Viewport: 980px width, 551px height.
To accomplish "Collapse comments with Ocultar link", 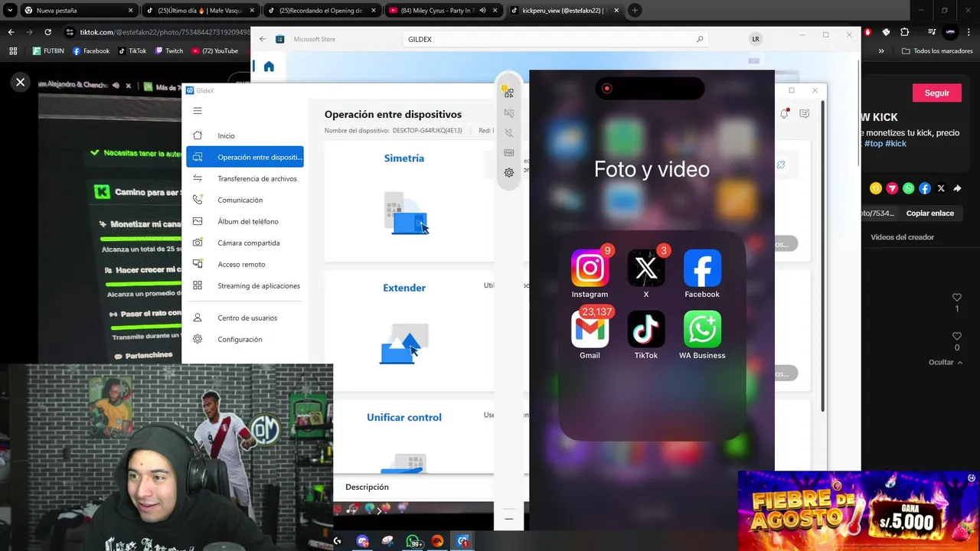I will pos(946,362).
